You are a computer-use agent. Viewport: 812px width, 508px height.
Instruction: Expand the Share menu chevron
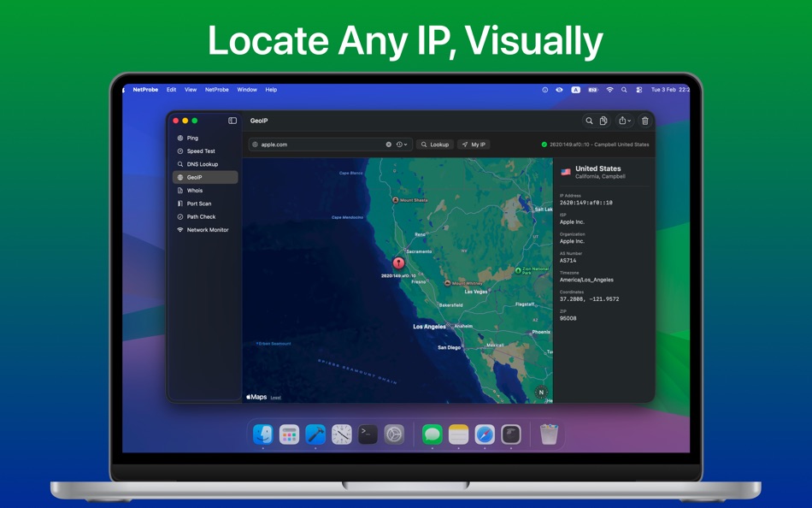(x=630, y=121)
